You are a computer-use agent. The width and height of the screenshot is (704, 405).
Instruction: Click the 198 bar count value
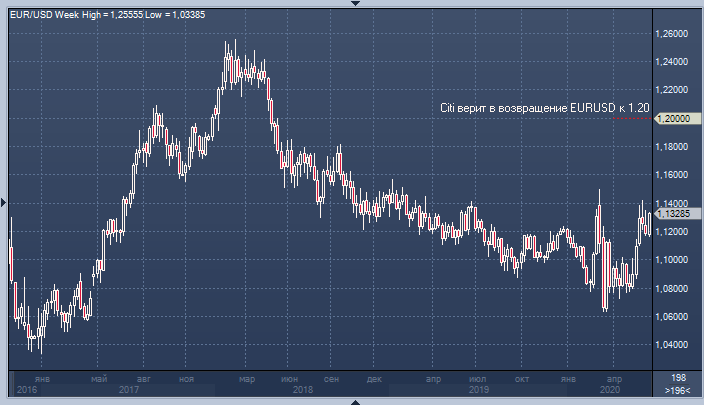(676, 378)
